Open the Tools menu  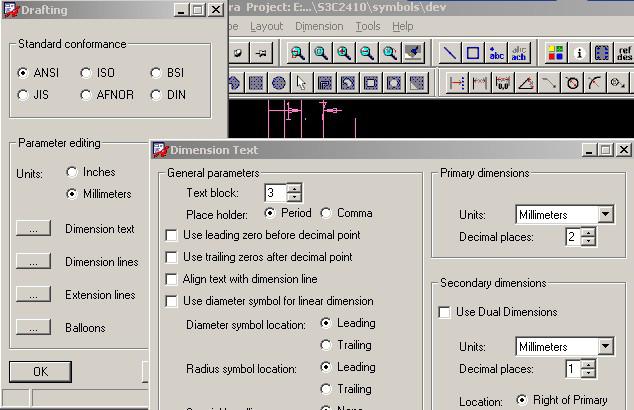[367, 26]
